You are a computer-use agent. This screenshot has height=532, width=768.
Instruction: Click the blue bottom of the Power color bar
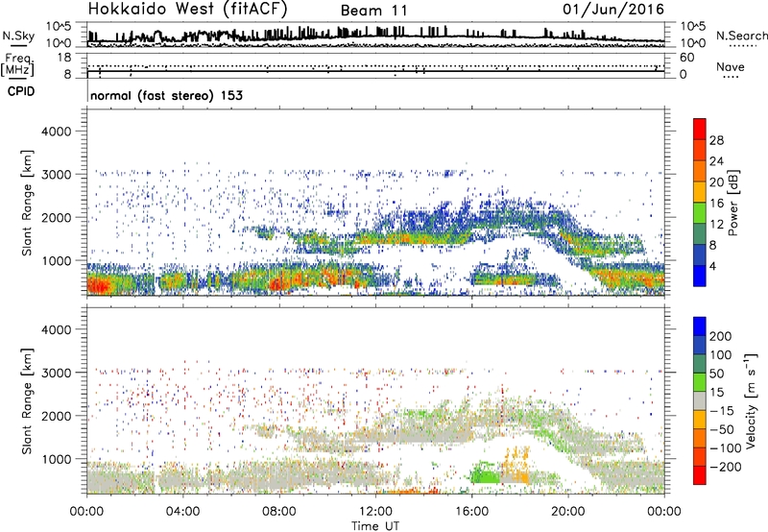(700, 276)
